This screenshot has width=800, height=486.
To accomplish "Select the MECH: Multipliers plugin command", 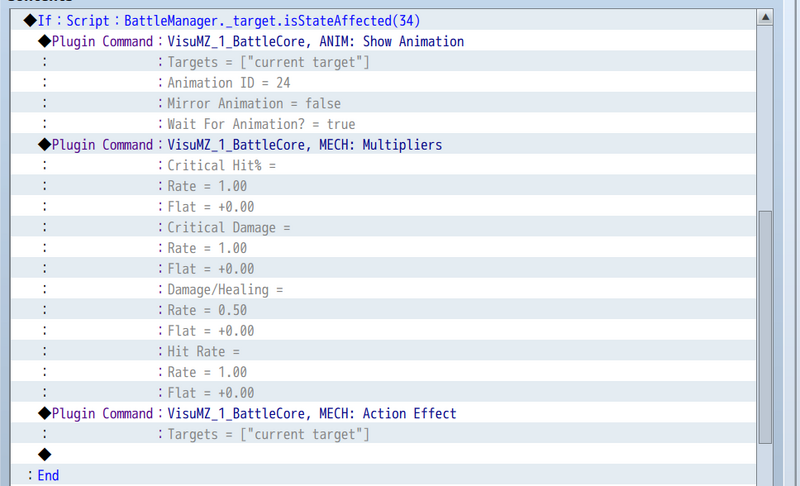I will 383,145.
